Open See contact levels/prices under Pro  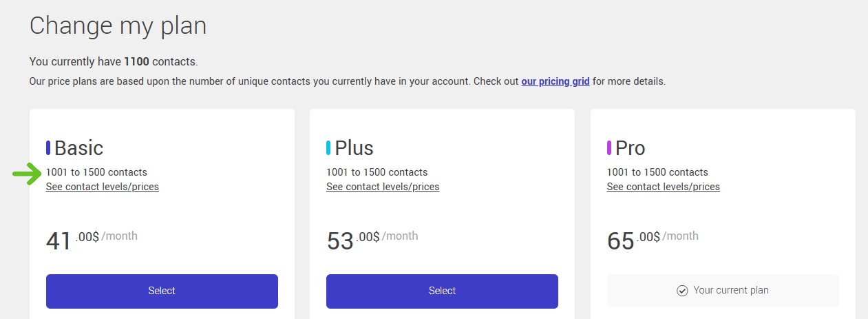point(663,187)
